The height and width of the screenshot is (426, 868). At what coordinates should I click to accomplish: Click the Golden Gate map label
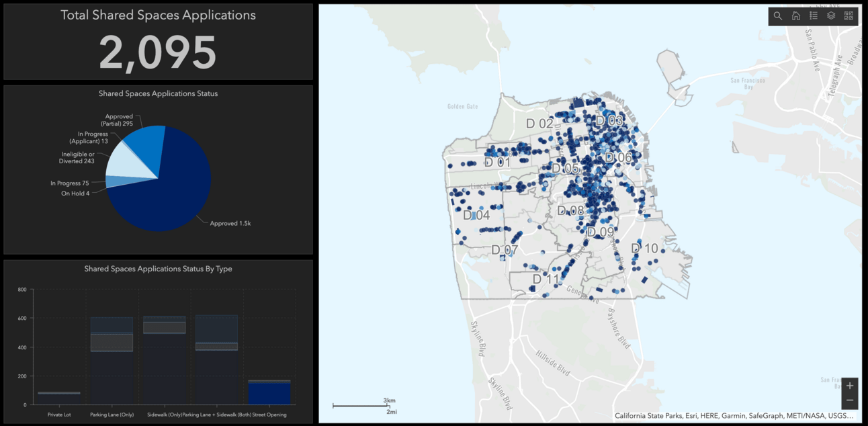click(463, 106)
